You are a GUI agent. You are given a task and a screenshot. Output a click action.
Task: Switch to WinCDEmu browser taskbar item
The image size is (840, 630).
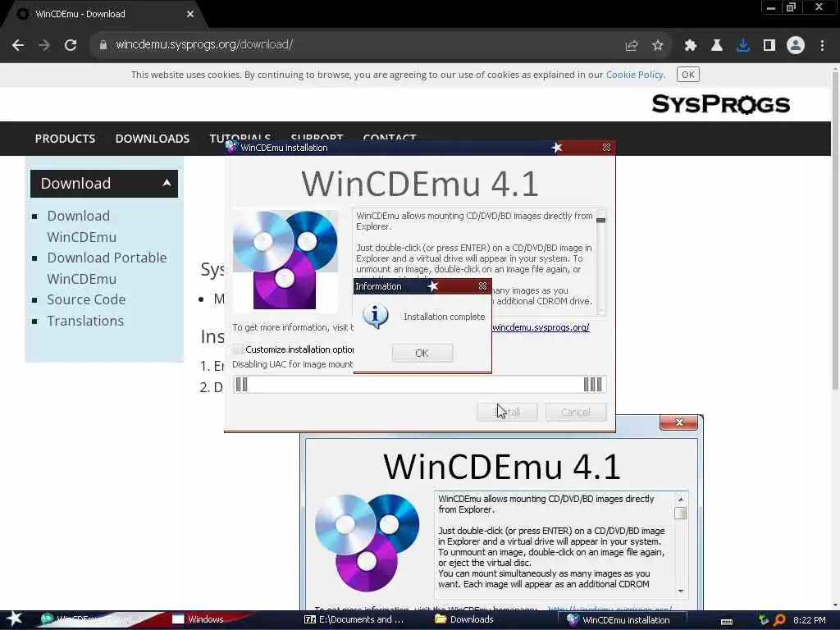[x=91, y=619]
